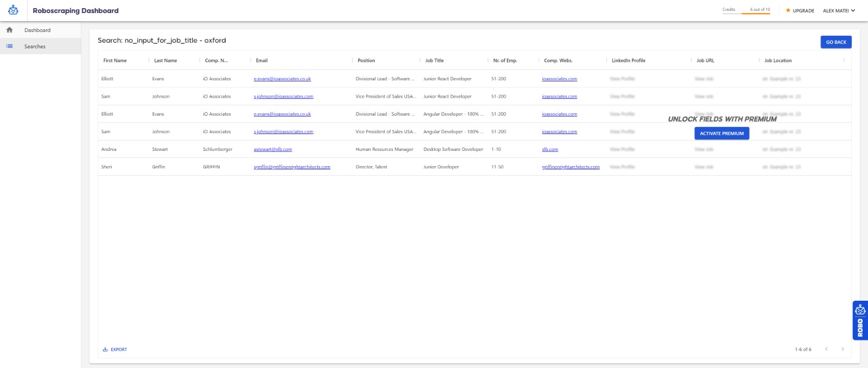
Task: Click the Roboscraping robot logo icon
Action: (x=13, y=10)
